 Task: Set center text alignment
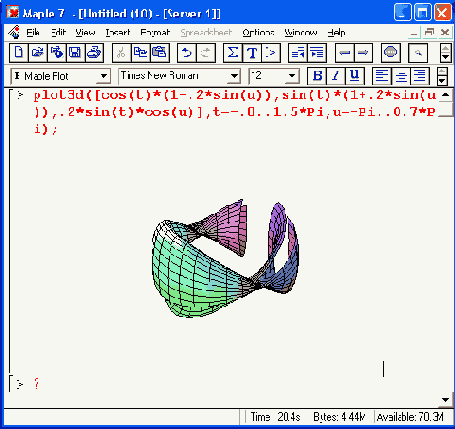[x=401, y=76]
